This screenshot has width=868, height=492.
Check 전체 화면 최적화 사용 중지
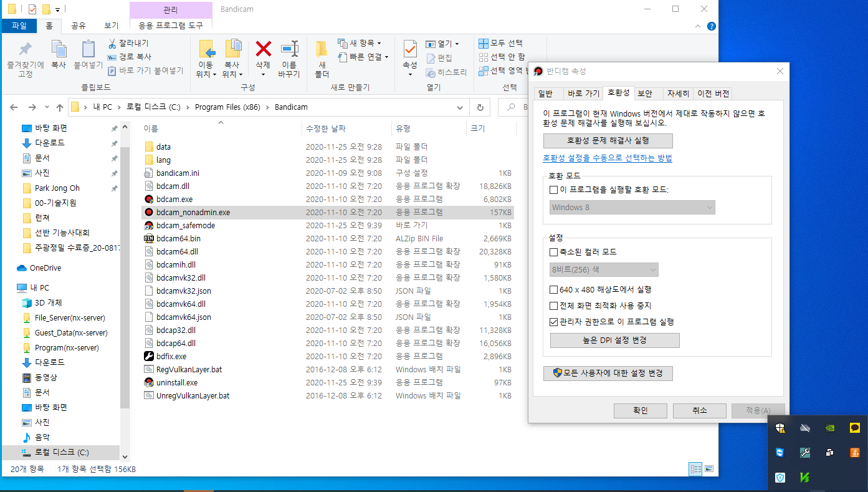tap(553, 306)
